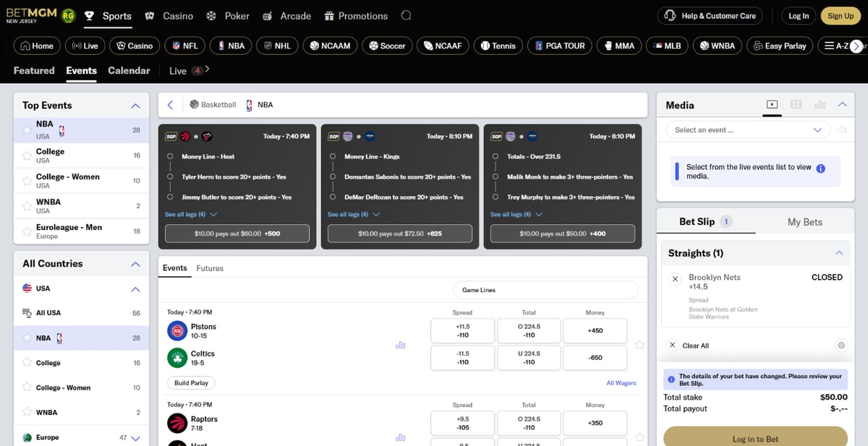Switch to the Featured tab
The height and width of the screenshot is (446, 868).
pyautogui.click(x=34, y=70)
